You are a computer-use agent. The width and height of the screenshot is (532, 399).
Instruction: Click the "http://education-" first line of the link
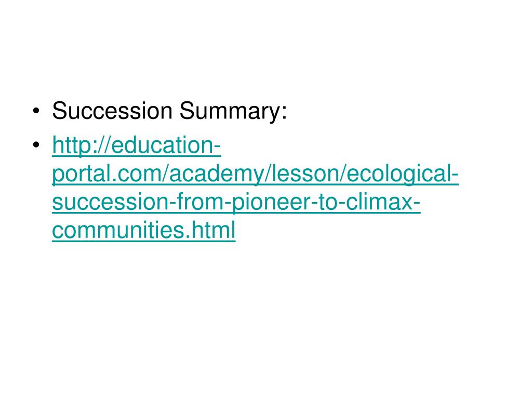[x=137, y=146]
